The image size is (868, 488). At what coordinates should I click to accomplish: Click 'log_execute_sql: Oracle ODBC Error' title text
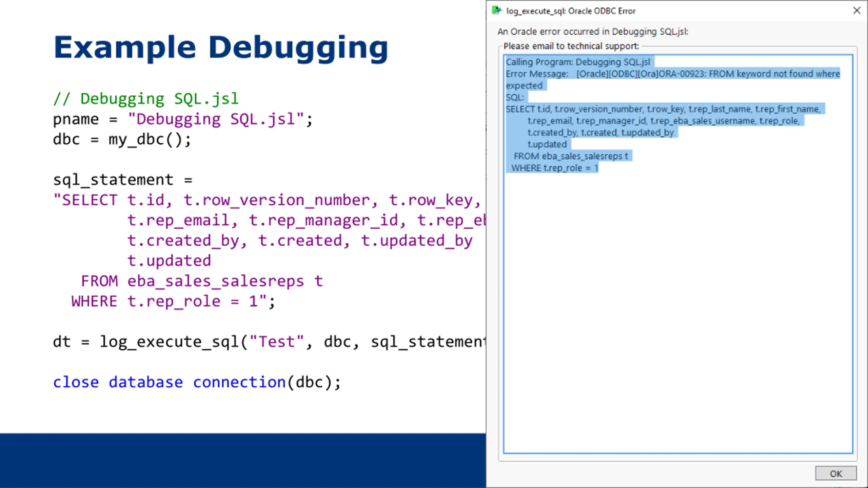tap(571, 11)
